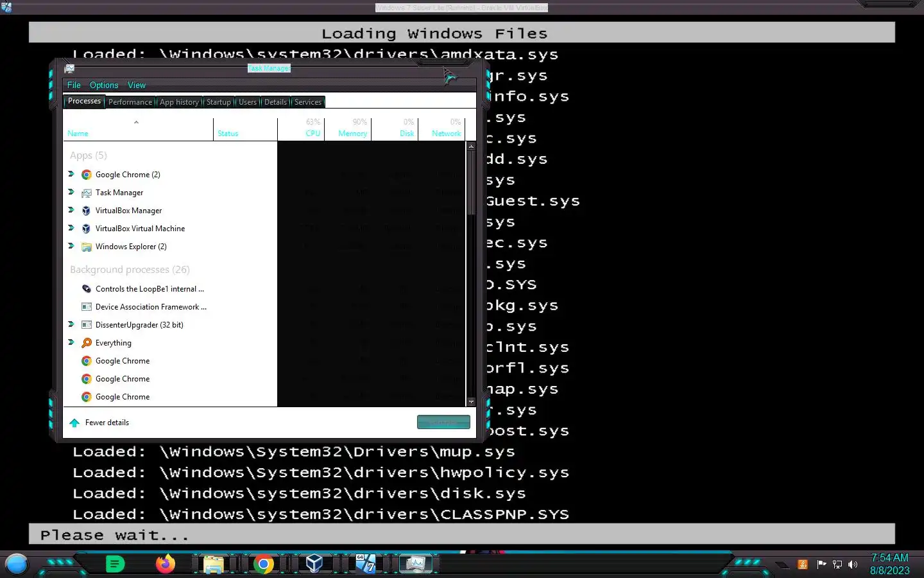Switch to the Users tab

pos(248,102)
